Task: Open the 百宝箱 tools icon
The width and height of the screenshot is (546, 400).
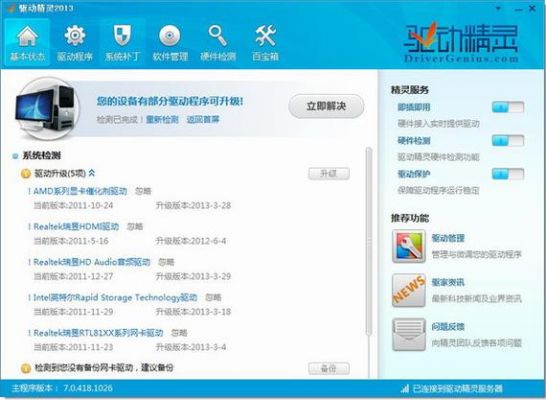Action: (x=265, y=36)
